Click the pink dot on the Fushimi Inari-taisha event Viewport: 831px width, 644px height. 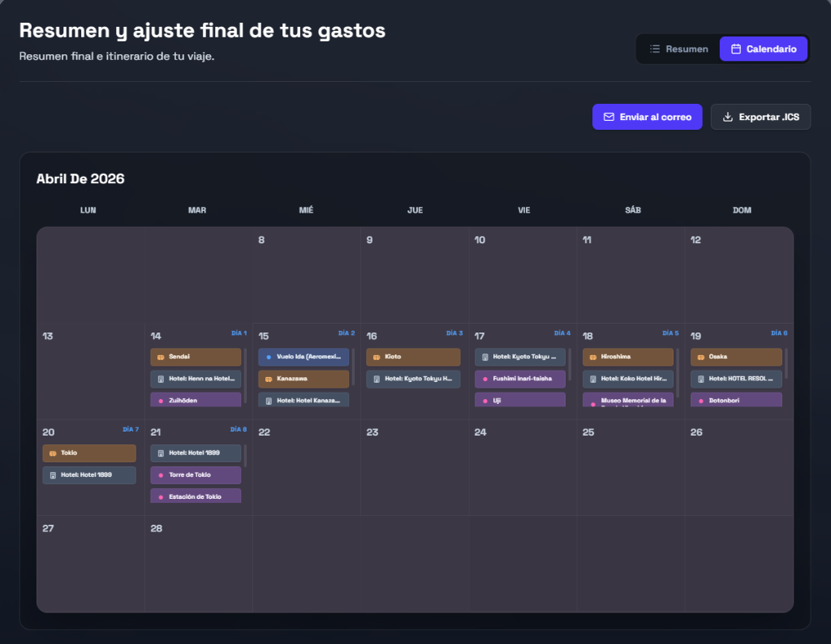(x=484, y=379)
